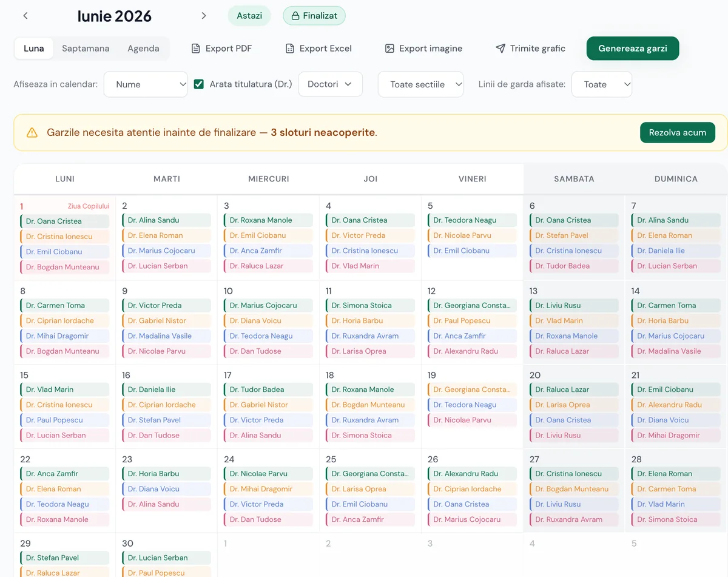728x577 pixels.
Task: Click Trimite grafic
Action: [531, 49]
